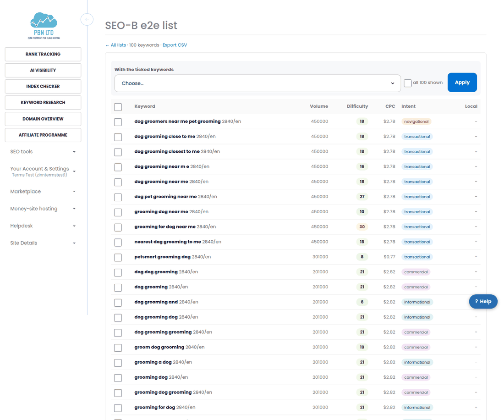Expand the Site Details section
This screenshot has width=504, height=420.
pos(43,243)
